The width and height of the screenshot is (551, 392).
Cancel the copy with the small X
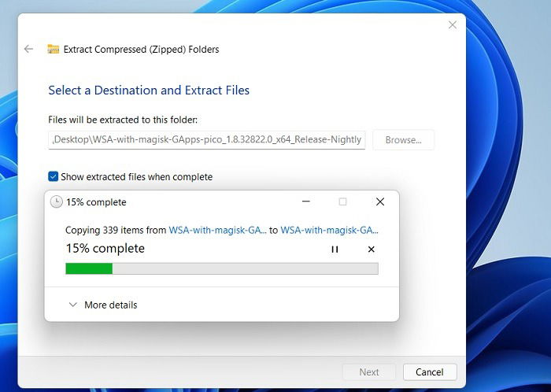[371, 249]
